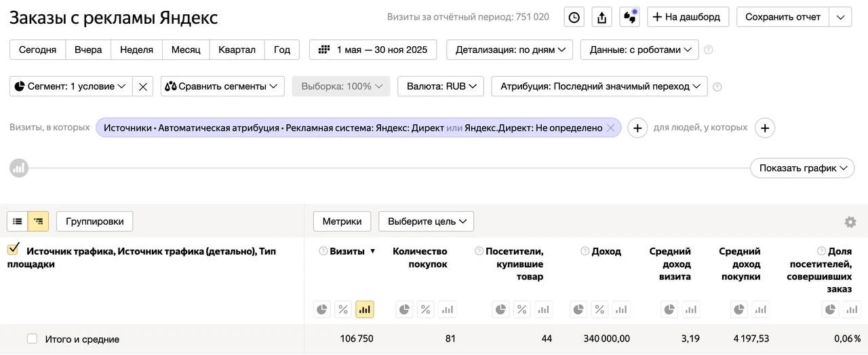Click help icon next to "Данные: с роботами"
868x355 pixels.
(709, 50)
